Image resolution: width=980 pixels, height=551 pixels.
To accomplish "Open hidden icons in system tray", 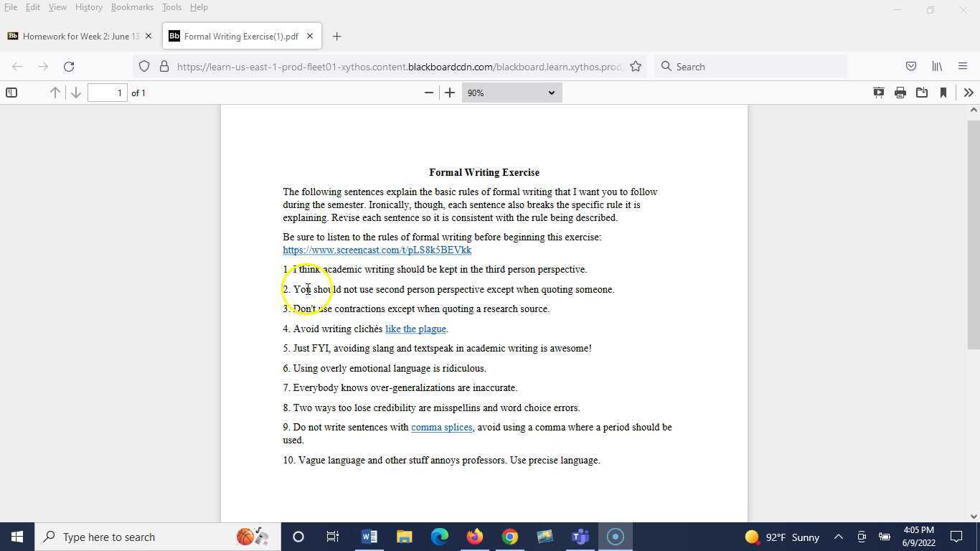I will click(838, 537).
